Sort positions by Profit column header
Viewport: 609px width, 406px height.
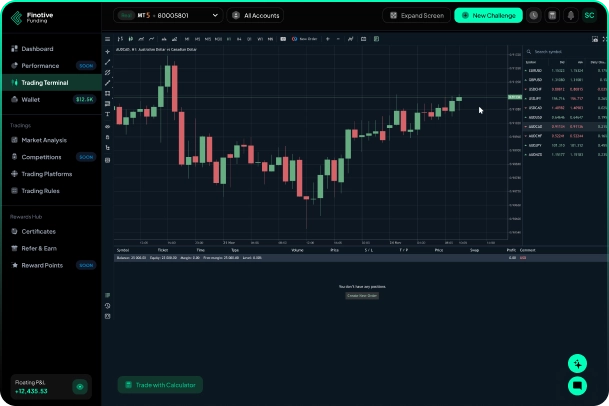(511, 250)
